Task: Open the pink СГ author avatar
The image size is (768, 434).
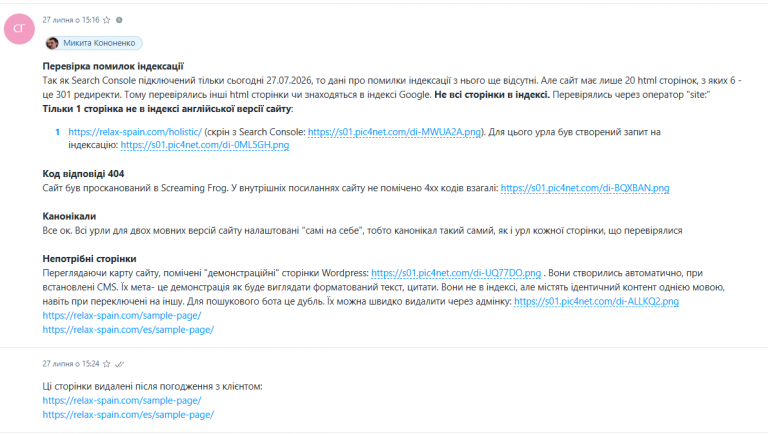Action: [x=19, y=29]
